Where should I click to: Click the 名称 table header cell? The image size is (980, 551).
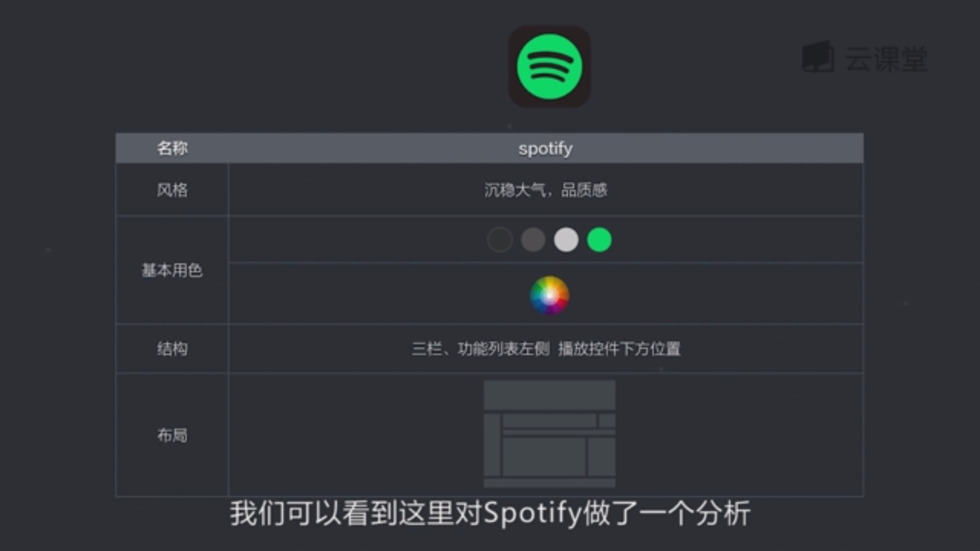pos(172,148)
